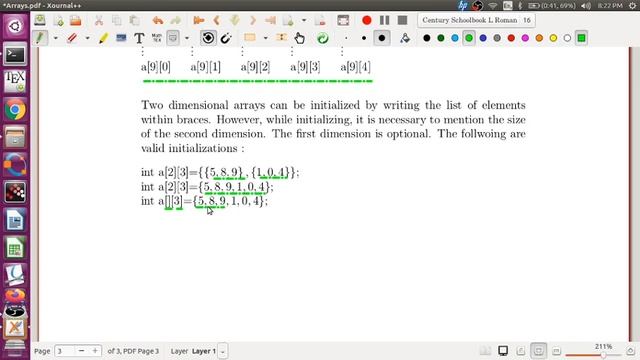The height and width of the screenshot is (360, 640).
Task: Toggle the Fill bucket option
Action: (404, 38)
